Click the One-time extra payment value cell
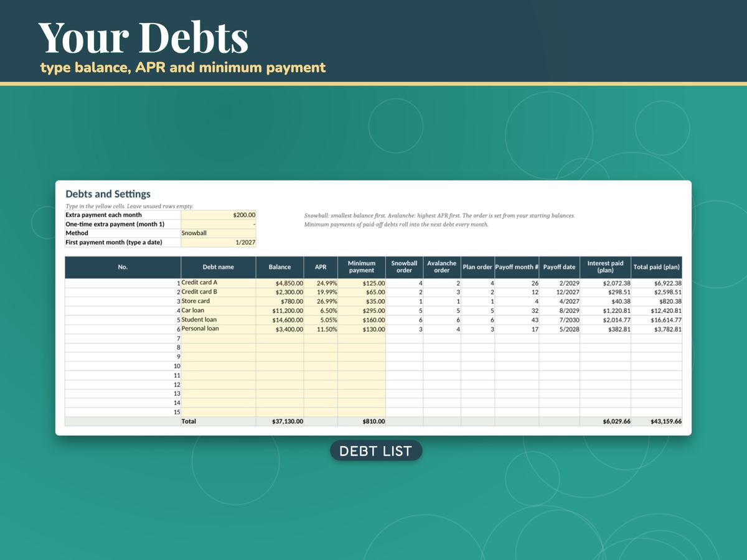Screen dimensions: 747x560 pos(218,224)
